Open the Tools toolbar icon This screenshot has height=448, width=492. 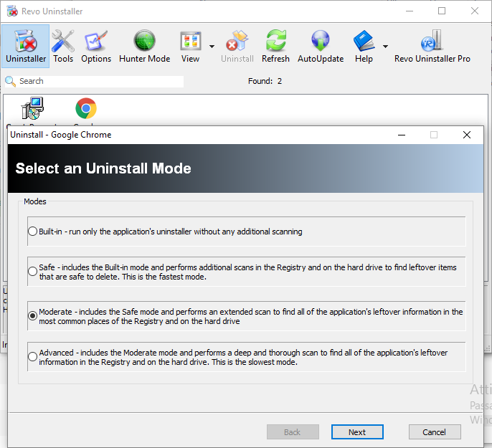click(63, 46)
